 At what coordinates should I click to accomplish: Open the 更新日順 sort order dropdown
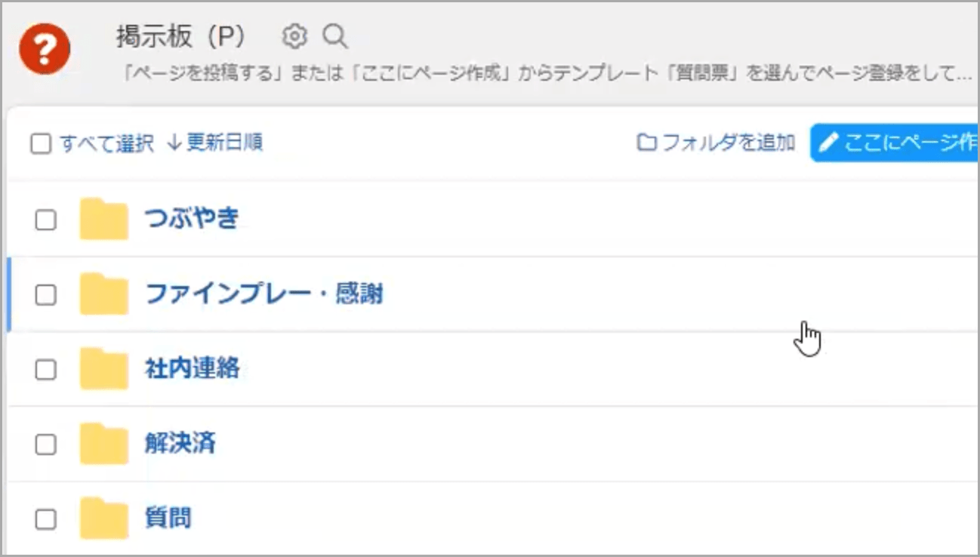(215, 143)
